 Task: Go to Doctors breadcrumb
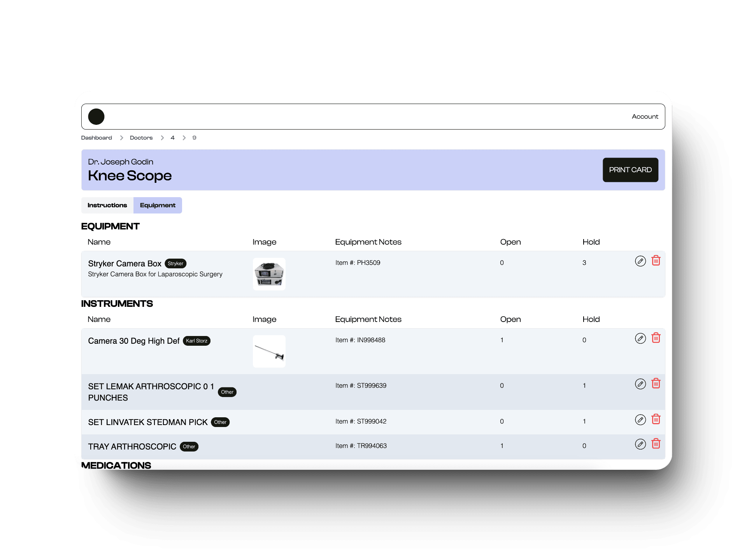141,138
